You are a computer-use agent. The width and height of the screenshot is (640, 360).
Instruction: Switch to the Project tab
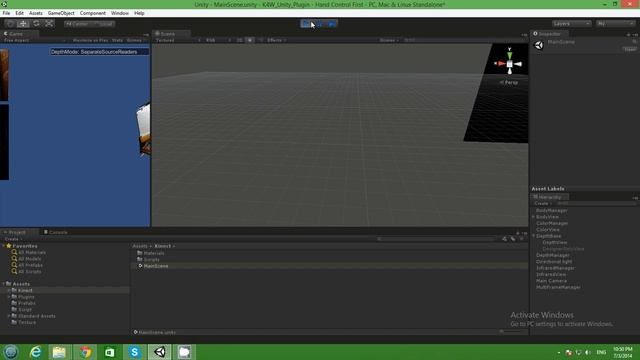19,232
